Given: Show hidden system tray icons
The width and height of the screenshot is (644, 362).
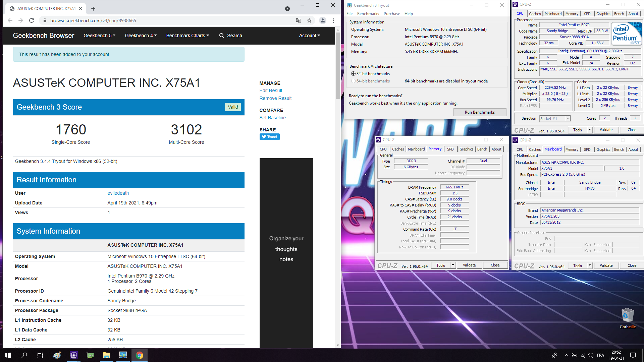Looking at the screenshot, I should click(x=567, y=355).
